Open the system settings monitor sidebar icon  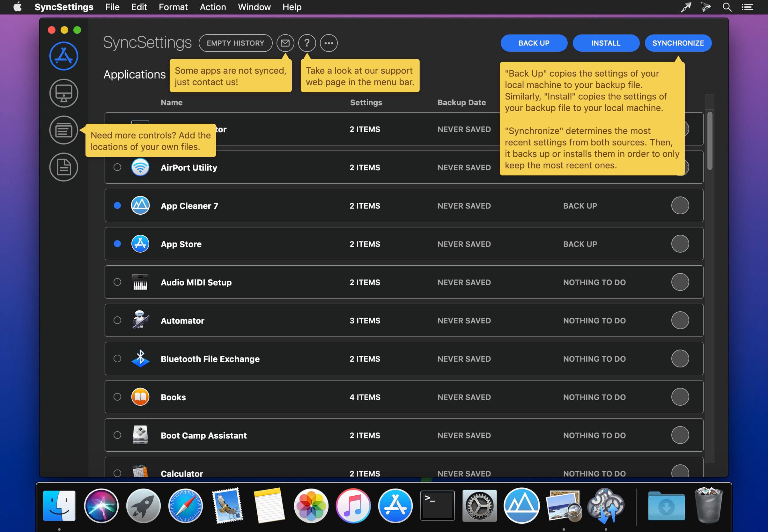(64, 93)
